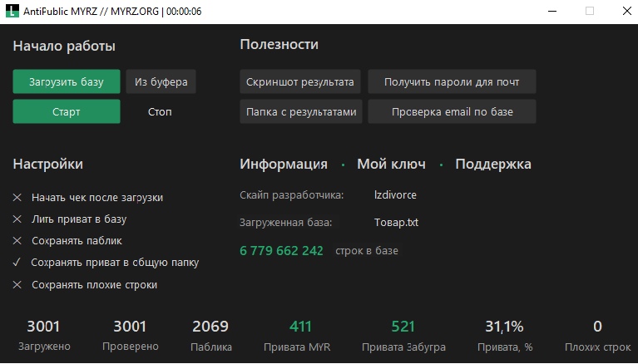Screen dimensions: 638x364
Task: Minimize the AntiPublic window
Action: 551,12
